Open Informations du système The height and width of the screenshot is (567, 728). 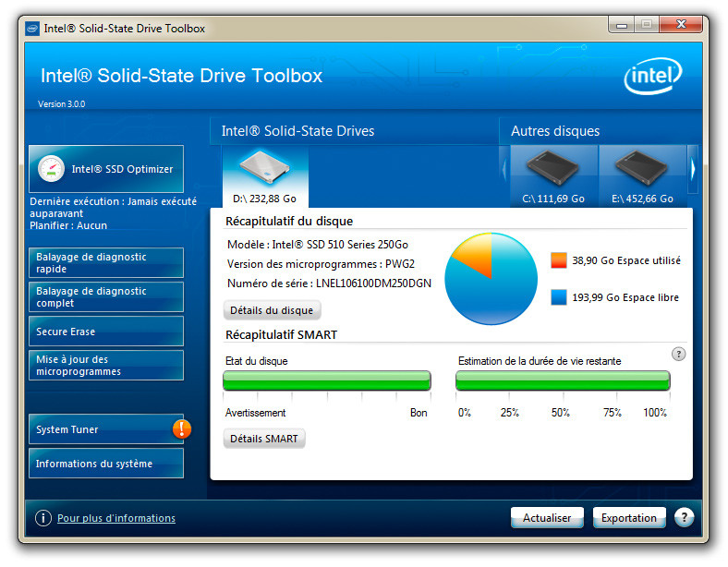pos(106,464)
